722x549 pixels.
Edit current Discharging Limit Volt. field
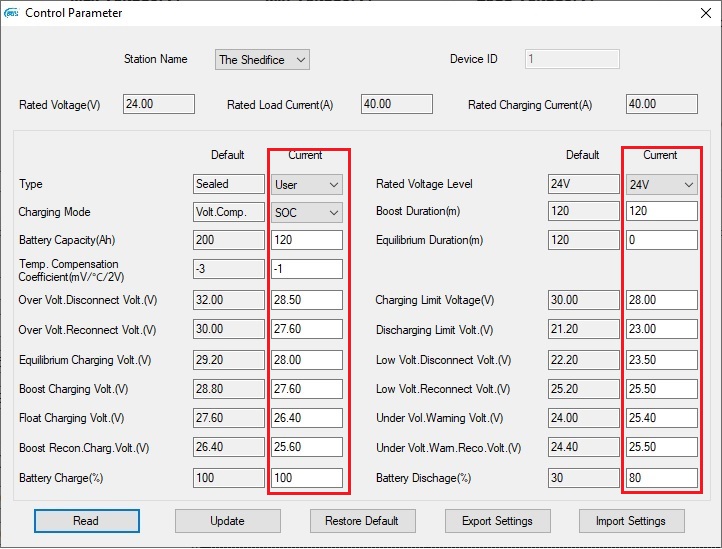[x=662, y=329]
